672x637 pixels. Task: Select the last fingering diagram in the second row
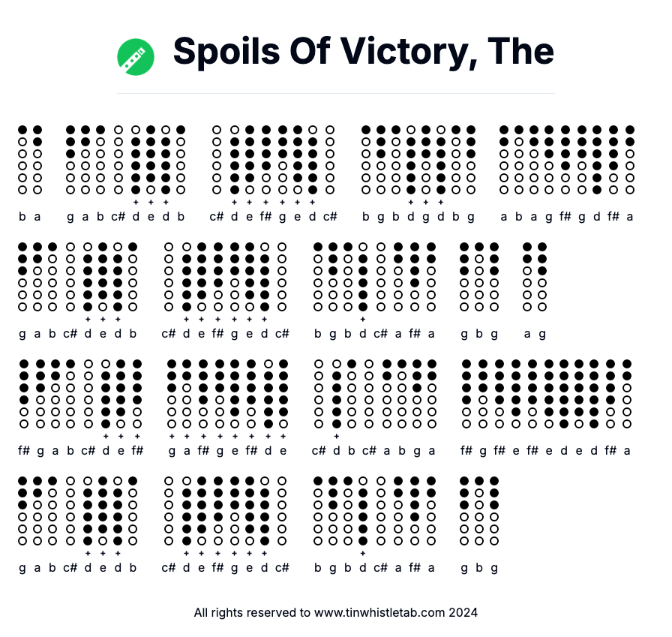click(x=542, y=277)
